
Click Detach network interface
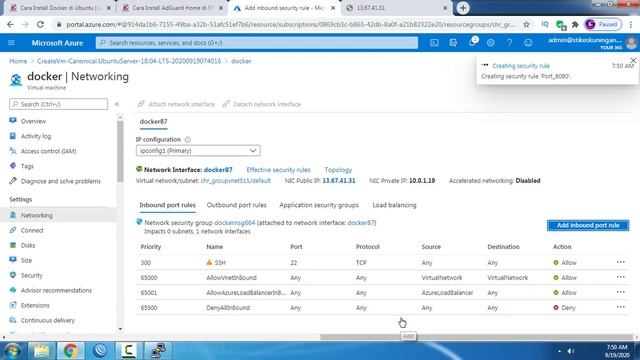pyautogui.click(x=262, y=104)
